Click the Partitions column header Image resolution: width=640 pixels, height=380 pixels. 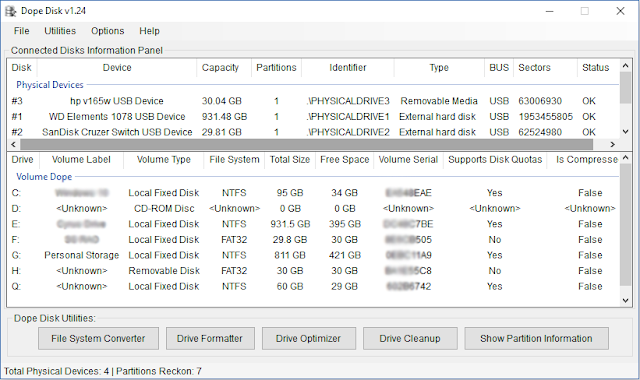(276, 68)
